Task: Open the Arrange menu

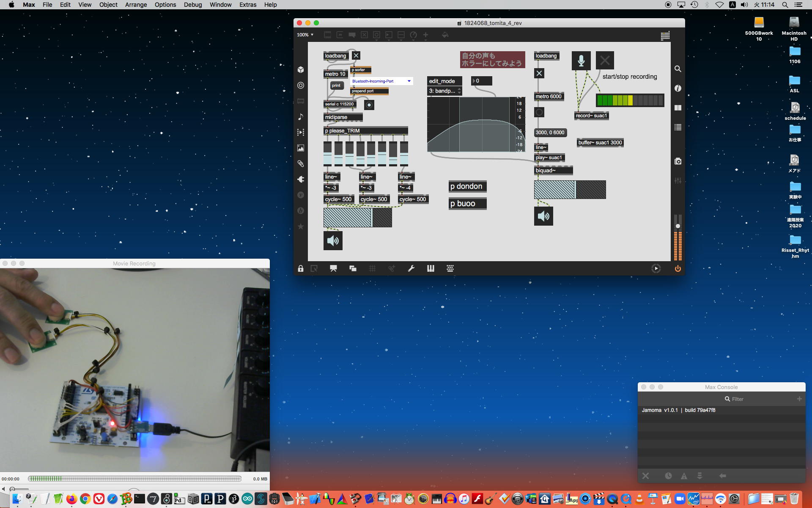Action: coord(136,5)
